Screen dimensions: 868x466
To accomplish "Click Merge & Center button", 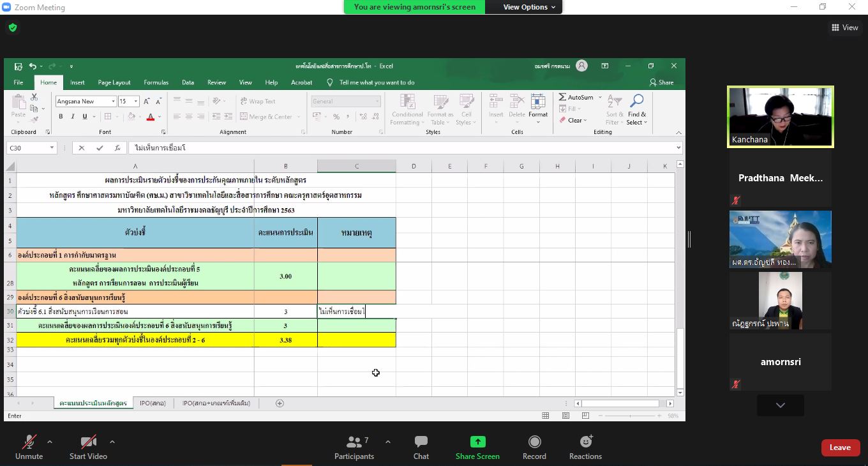I will (266, 117).
